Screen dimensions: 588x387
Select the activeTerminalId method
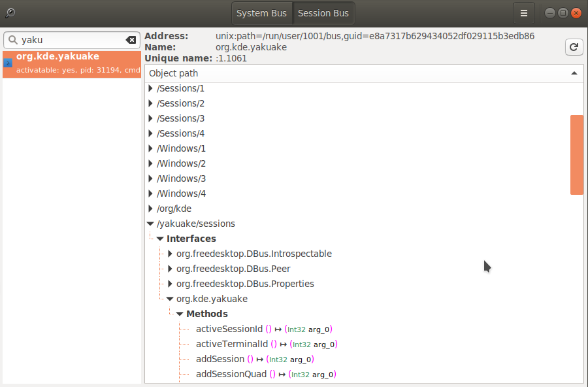[x=267, y=345]
